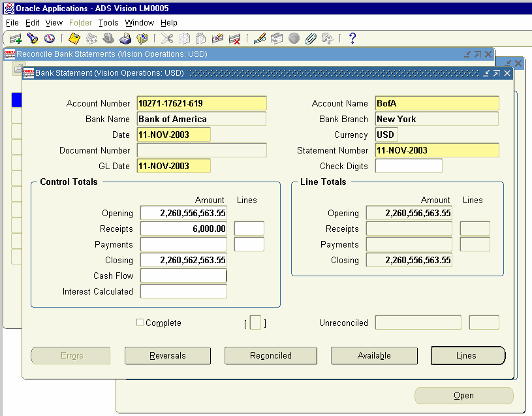The height and width of the screenshot is (416, 532).
Task: Toggle the Complete checkbox
Action: tap(140, 323)
